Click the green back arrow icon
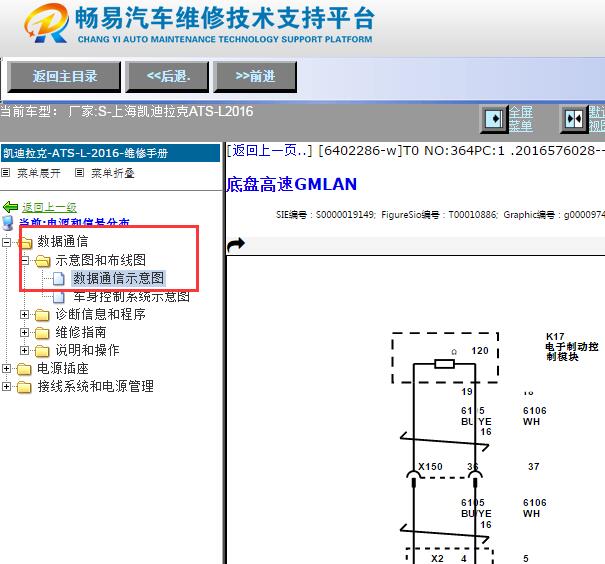 (x=10, y=207)
